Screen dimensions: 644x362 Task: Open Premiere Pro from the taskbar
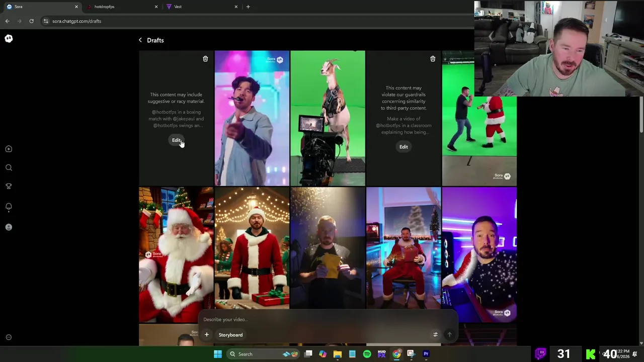pyautogui.click(x=426, y=354)
